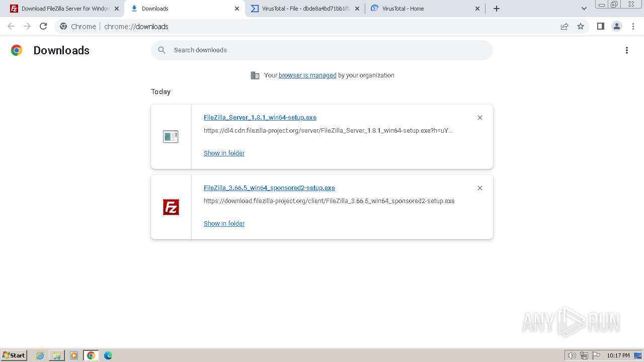The width and height of the screenshot is (644, 362).
Task: Click the search magnifier icon in the search downloads box
Action: click(162, 50)
